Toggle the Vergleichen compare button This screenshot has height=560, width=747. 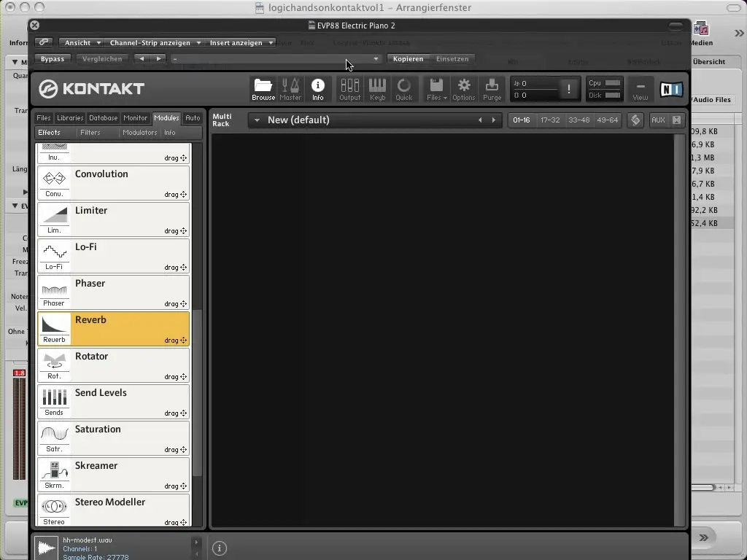[x=102, y=59]
